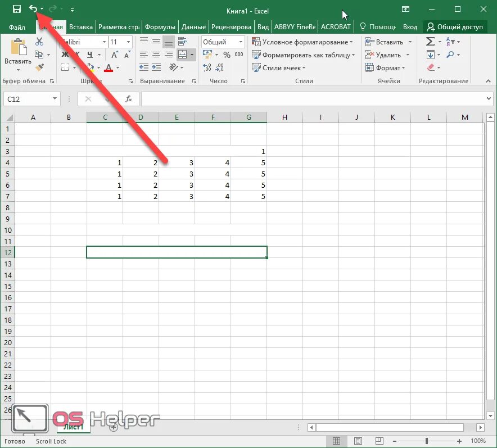
Task: Open the Fill down menu
Action: click(x=433, y=55)
